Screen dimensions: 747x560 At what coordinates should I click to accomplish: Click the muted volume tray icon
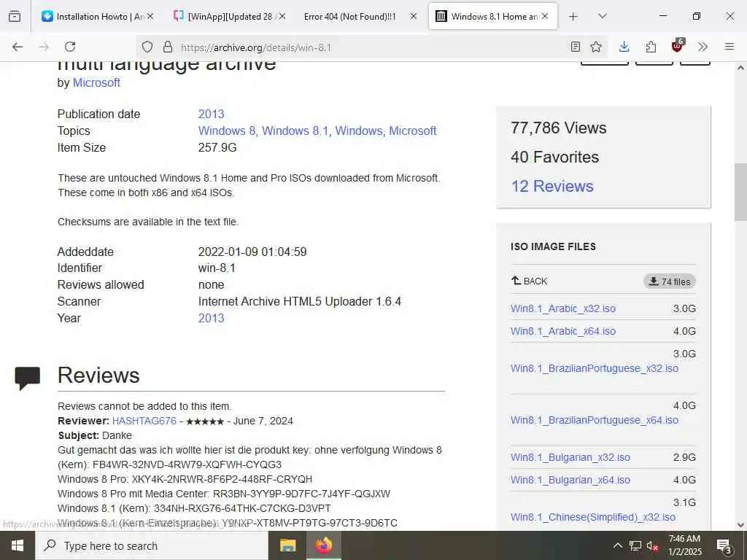(x=652, y=545)
